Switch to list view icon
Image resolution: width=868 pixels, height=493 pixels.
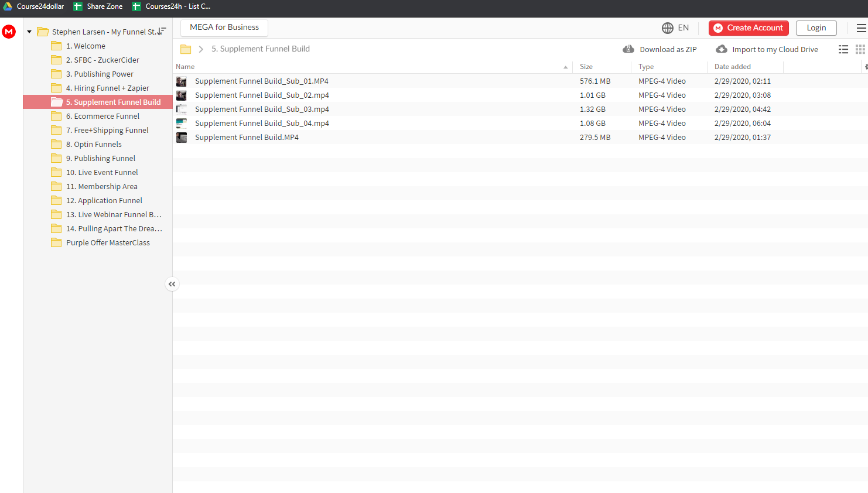click(843, 50)
